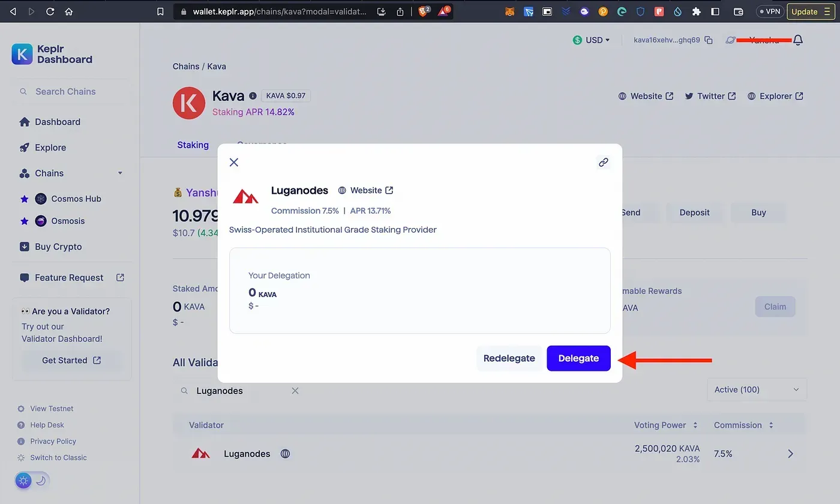Image resolution: width=840 pixels, height=504 pixels.
Task: Click browser Update button
Action: pyautogui.click(x=810, y=11)
